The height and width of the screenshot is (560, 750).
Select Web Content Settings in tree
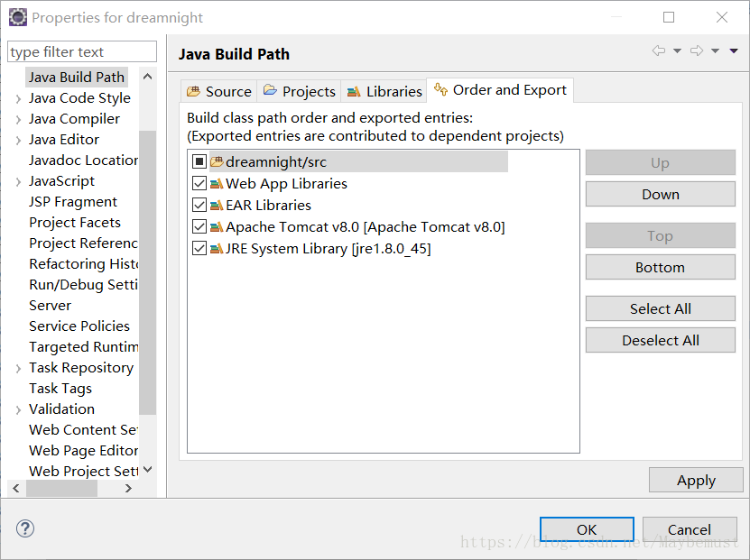pyautogui.click(x=83, y=429)
